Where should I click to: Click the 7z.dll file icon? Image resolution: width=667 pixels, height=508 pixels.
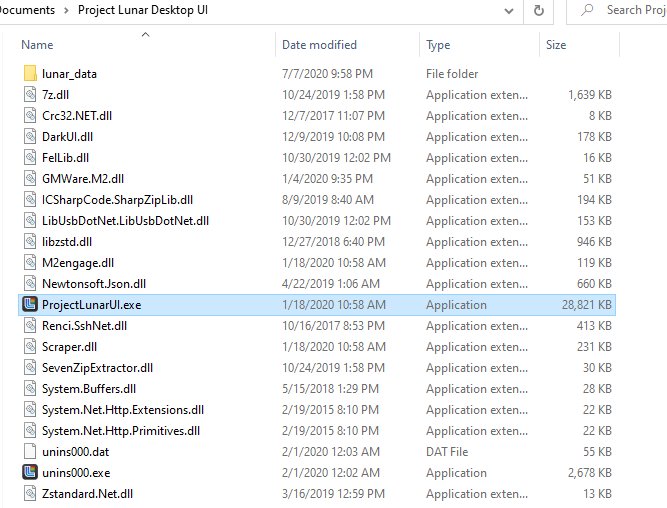click(30, 94)
